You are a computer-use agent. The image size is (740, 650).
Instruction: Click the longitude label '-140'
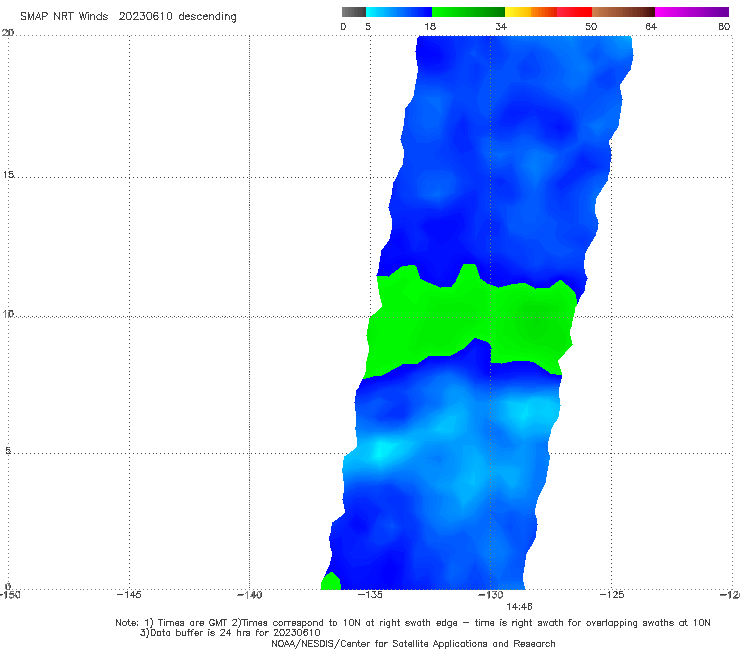(249, 595)
